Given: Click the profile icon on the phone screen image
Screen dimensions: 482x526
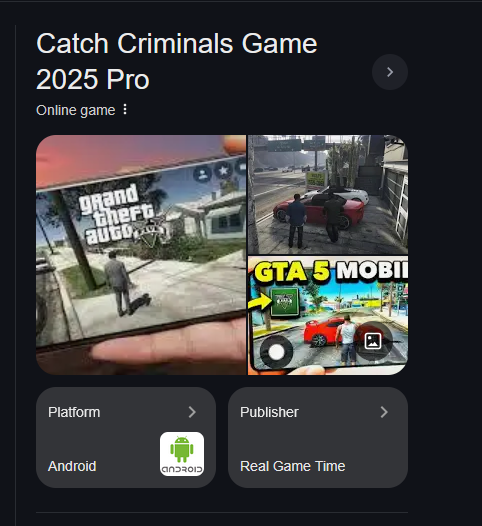Looking at the screenshot, I should click(202, 174).
